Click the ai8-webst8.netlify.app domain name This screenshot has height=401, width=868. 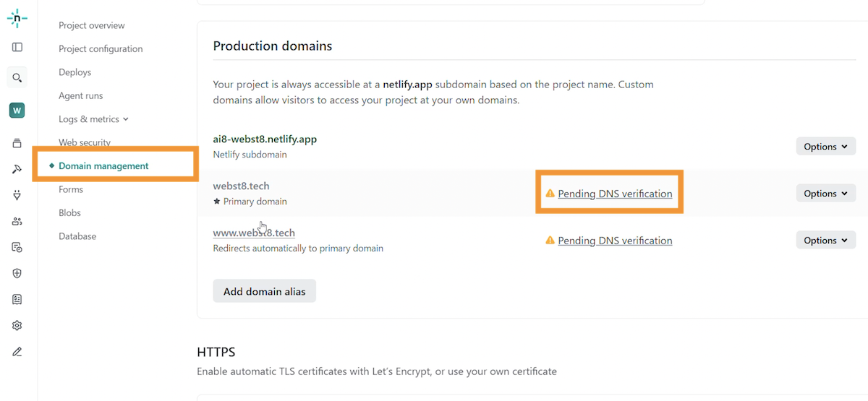click(x=265, y=139)
